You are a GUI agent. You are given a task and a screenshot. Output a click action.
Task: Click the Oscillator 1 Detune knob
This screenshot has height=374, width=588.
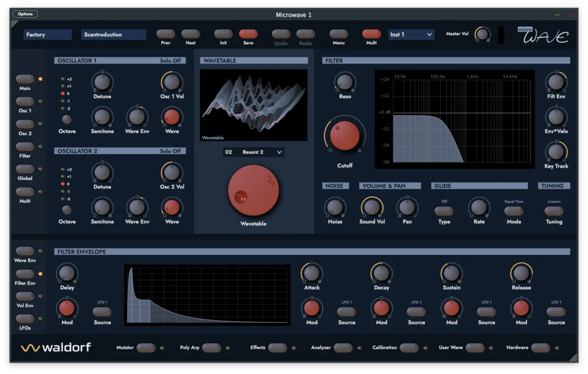coord(102,82)
